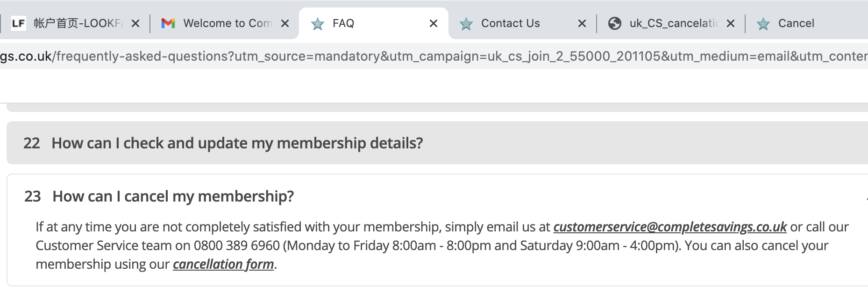
Task: Collapse question 23 How can I cancel
Action: click(173, 196)
